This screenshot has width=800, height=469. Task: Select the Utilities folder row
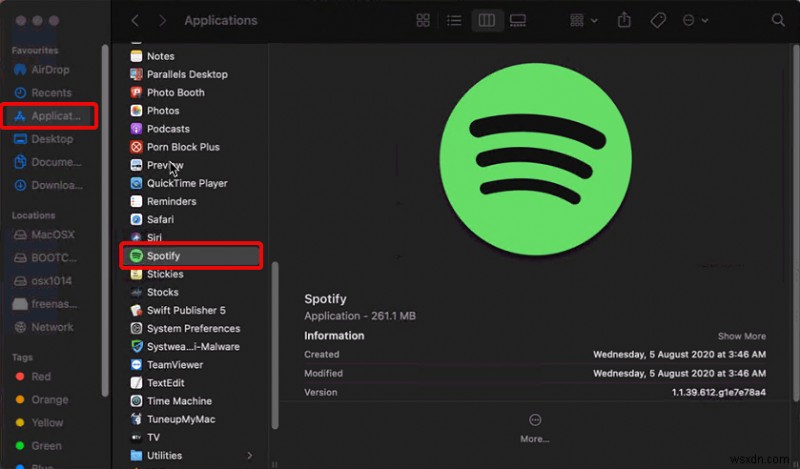point(191,455)
